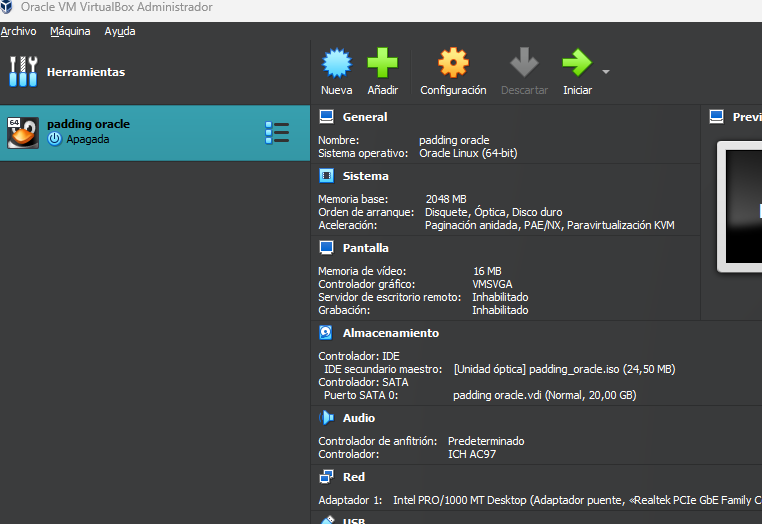Click the 2048 MB memory value
The height and width of the screenshot is (524, 762).
pyautogui.click(x=446, y=199)
